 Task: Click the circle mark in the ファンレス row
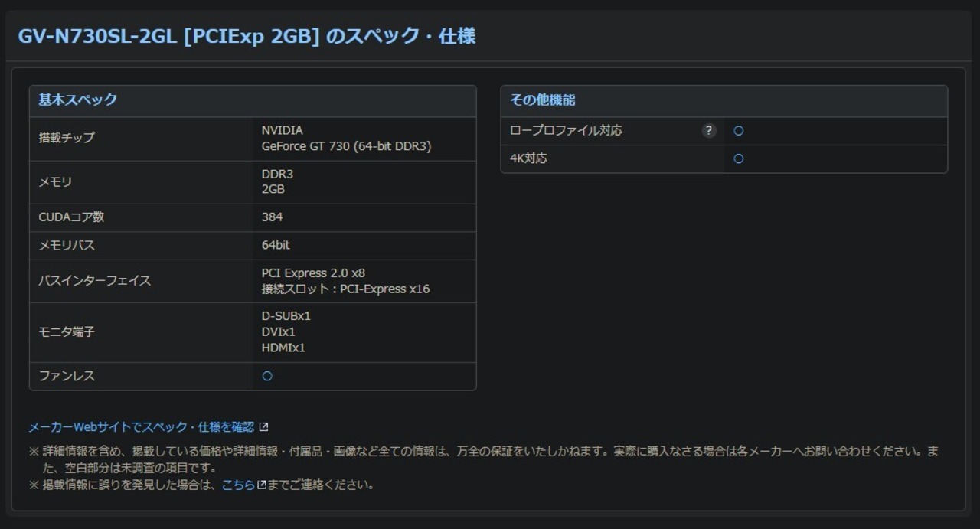pyautogui.click(x=267, y=376)
